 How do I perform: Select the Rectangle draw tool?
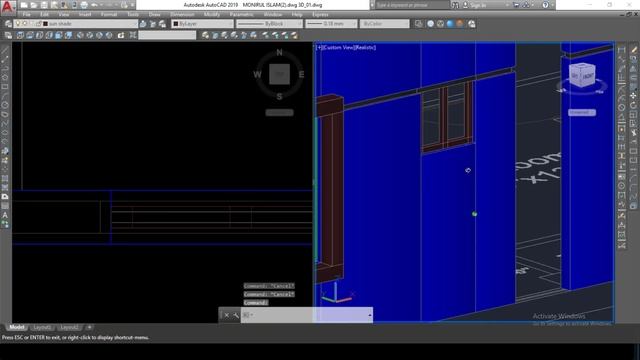pyautogui.click(x=5, y=87)
